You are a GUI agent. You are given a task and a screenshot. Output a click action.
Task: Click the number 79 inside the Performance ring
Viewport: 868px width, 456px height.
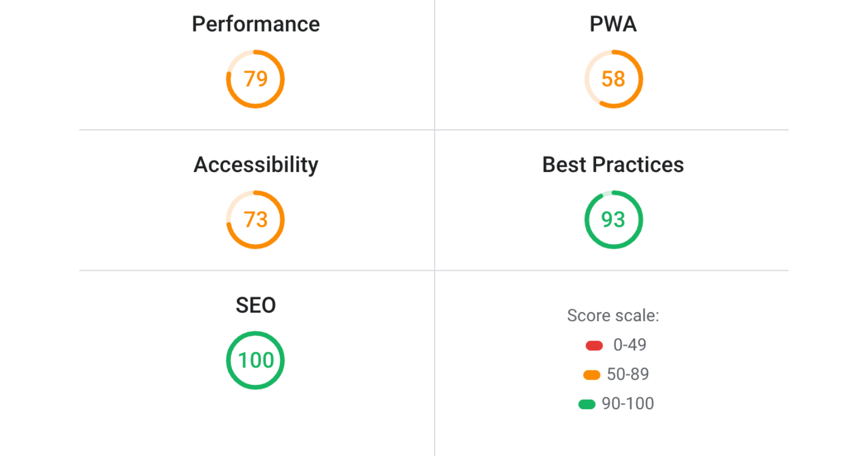255,78
